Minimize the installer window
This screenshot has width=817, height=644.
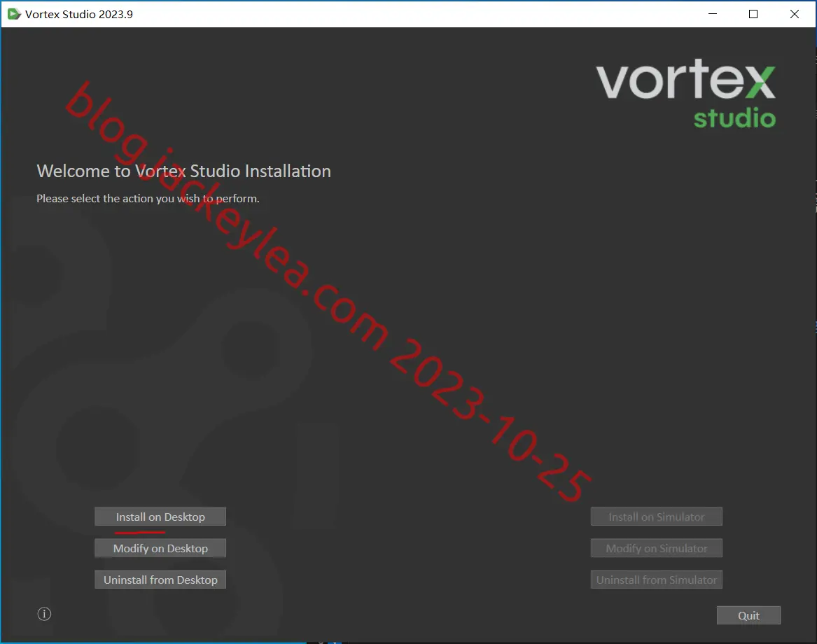[712, 13]
